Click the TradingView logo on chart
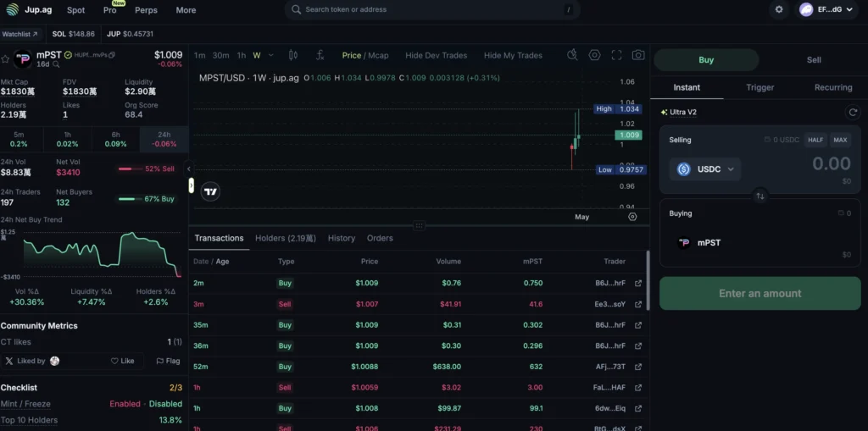The height and width of the screenshot is (431, 868). pyautogui.click(x=210, y=192)
